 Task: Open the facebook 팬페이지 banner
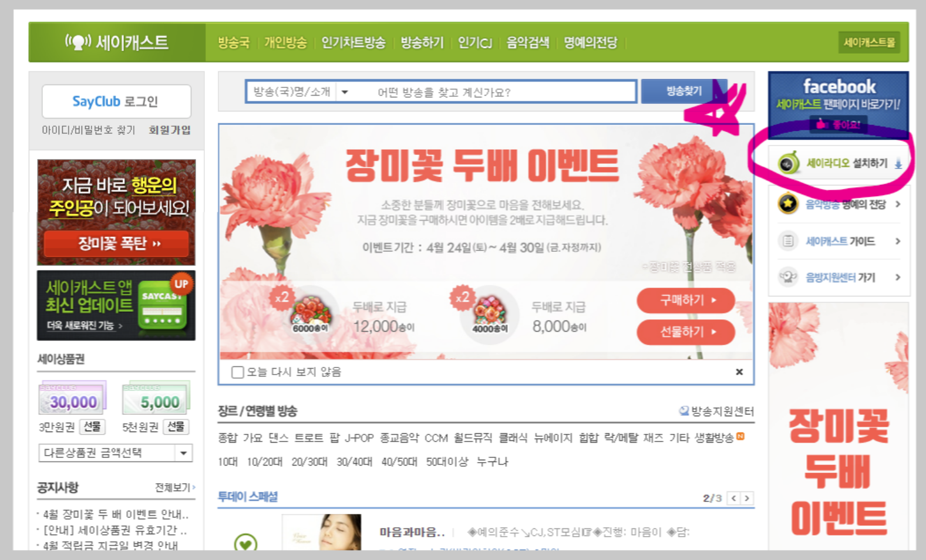(x=838, y=104)
